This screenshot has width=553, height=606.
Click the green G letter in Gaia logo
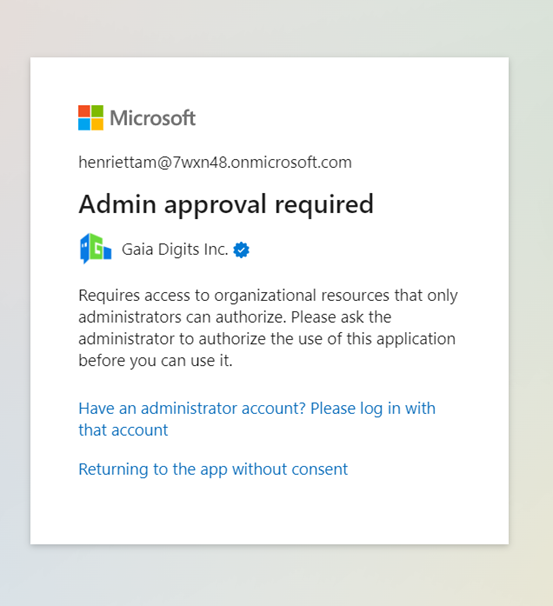pyautogui.click(x=97, y=248)
